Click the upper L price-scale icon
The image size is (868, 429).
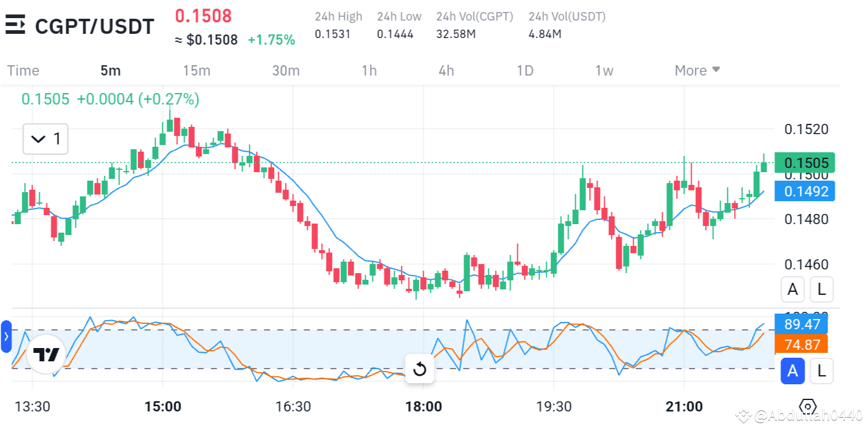click(x=822, y=289)
